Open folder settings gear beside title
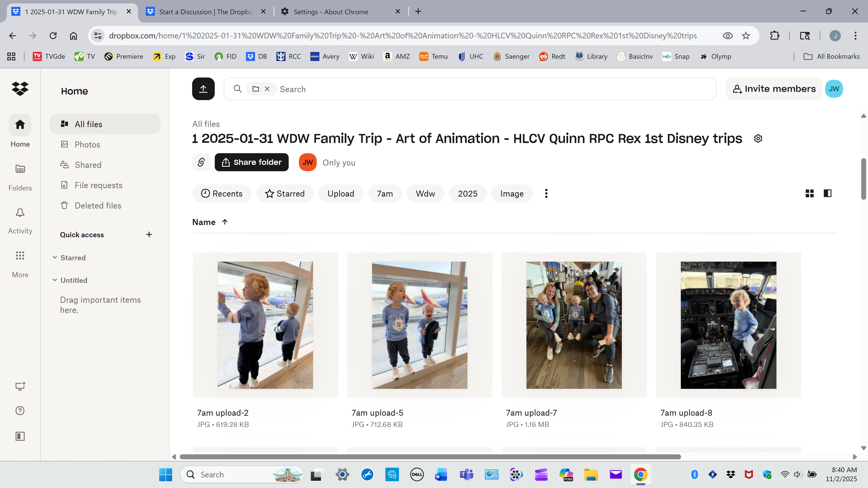868x488 pixels. point(758,138)
